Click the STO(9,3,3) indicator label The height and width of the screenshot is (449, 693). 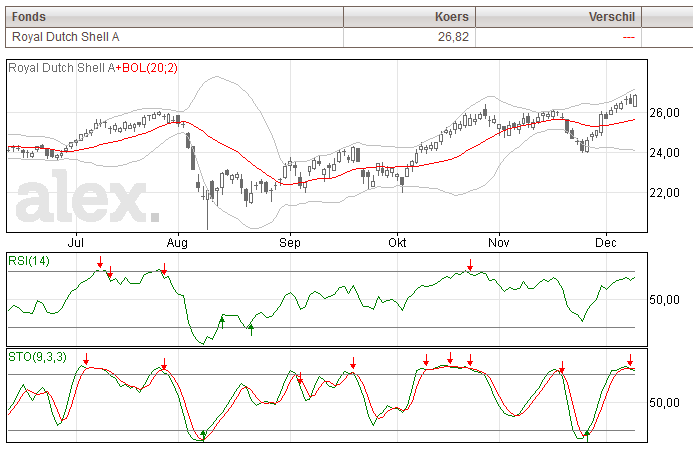point(37,357)
